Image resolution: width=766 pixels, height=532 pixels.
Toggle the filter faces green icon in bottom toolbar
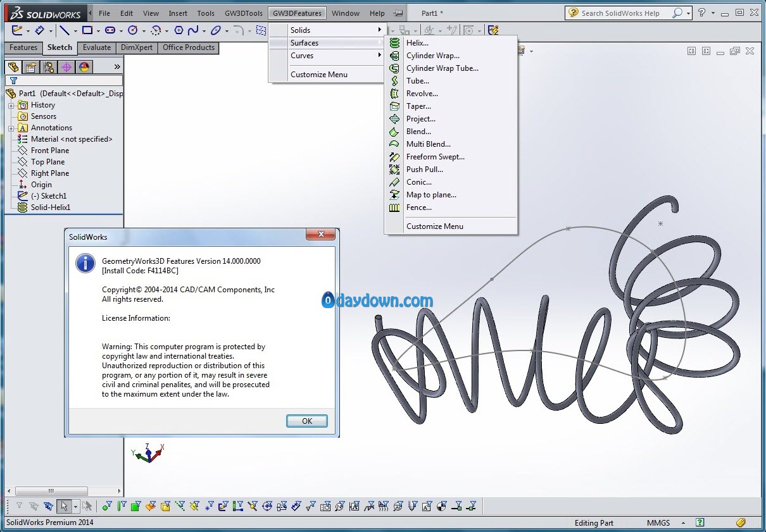[x=135, y=506]
